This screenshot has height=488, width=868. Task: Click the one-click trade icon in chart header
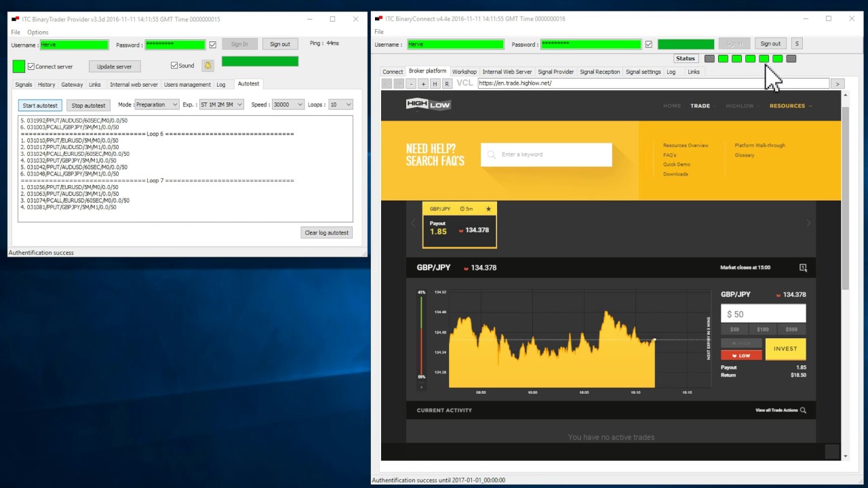pyautogui.click(x=803, y=268)
